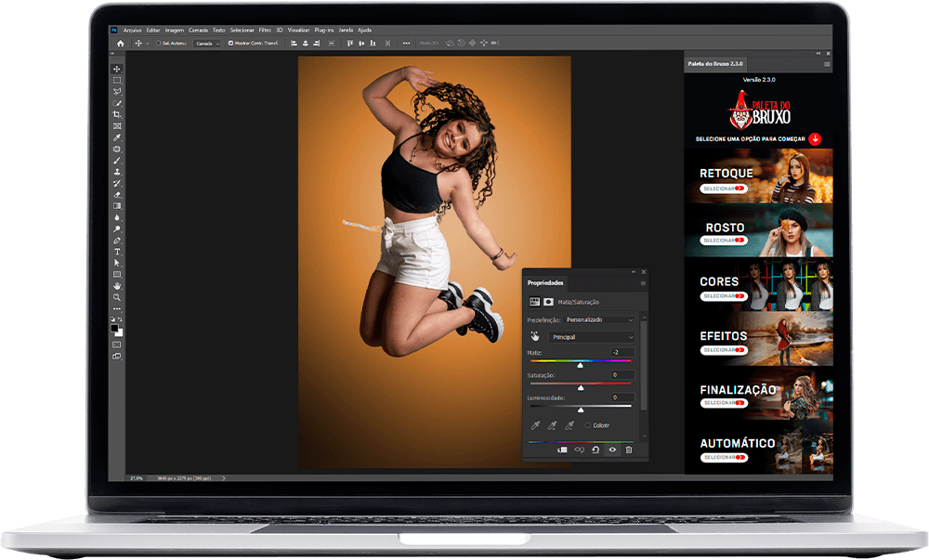Select the Horizontal Type tool
Viewport: 929px width, 560px height.
click(117, 252)
